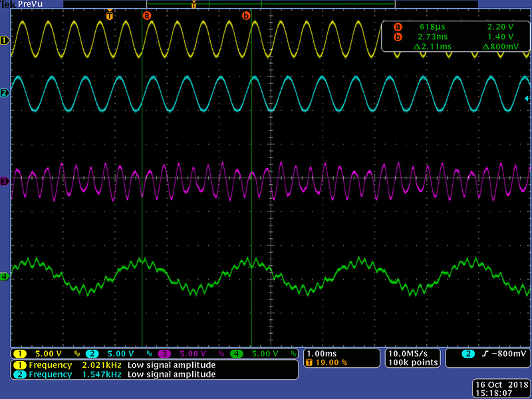Open the 10.0MS/s sample rate readout
The image size is (532, 399).
tap(412, 358)
